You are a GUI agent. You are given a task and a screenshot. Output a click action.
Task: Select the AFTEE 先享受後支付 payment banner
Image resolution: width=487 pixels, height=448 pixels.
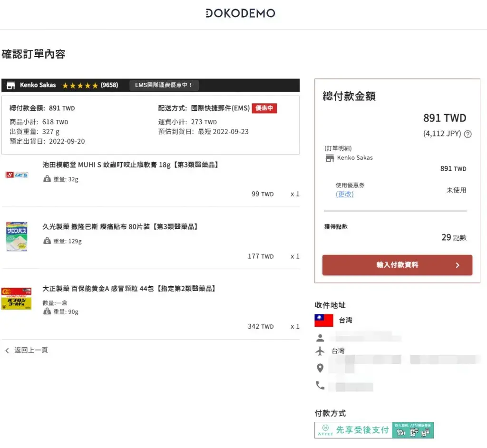coord(374,430)
